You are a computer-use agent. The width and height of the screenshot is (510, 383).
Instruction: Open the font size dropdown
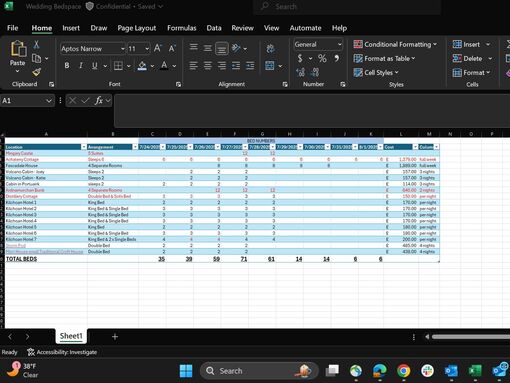coord(147,49)
